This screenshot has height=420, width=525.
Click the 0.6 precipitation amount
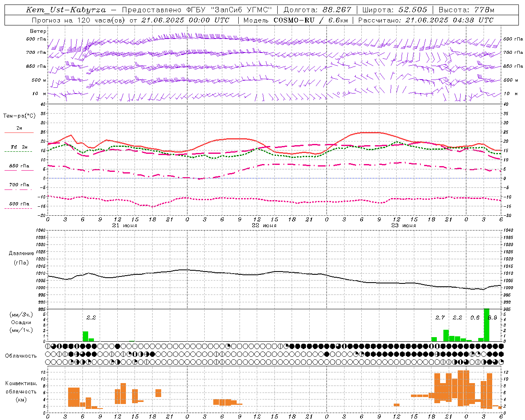pos(475,318)
